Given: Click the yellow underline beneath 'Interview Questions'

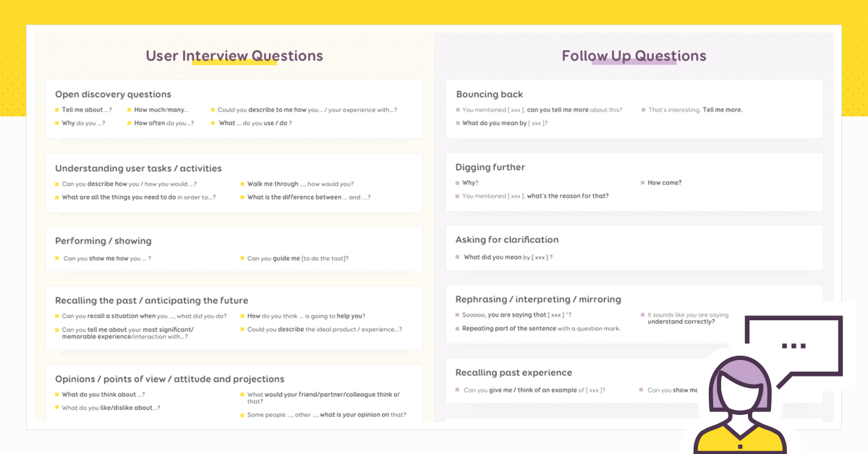Looking at the screenshot, I should click(x=234, y=63).
